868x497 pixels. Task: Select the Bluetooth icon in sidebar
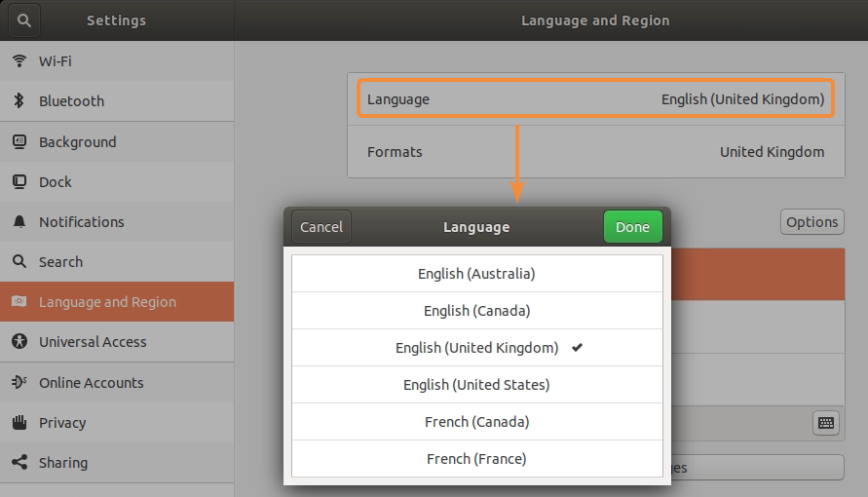pos(19,100)
